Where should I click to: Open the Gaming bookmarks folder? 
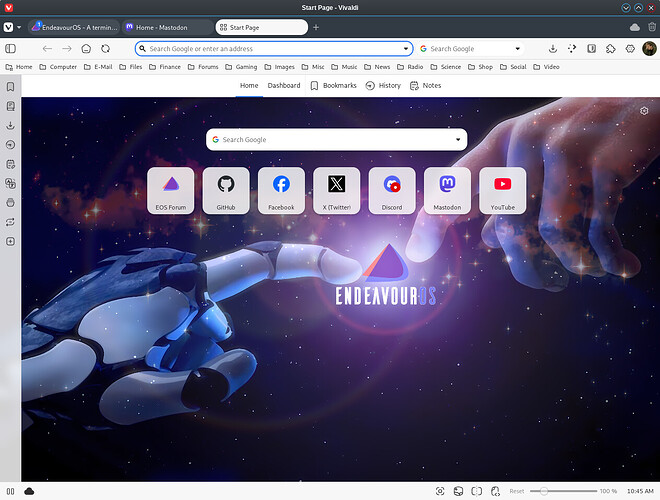click(x=241, y=67)
